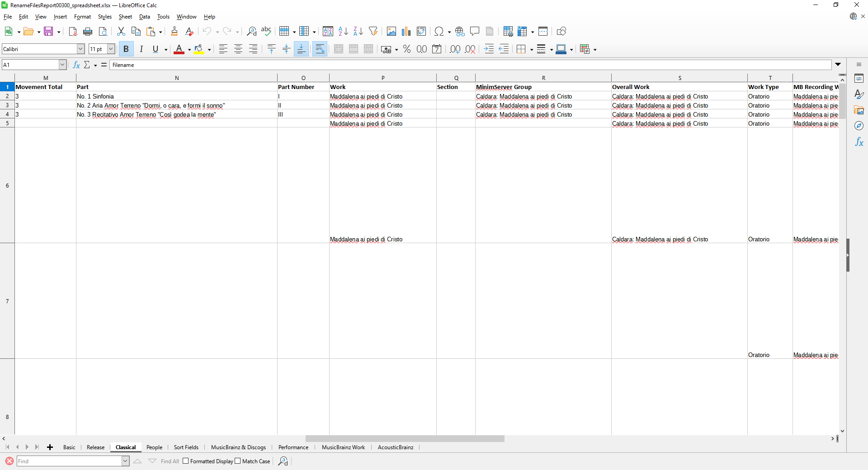Click the Sort Ascending icon
Viewport: 868px width, 470px height.
(x=343, y=31)
